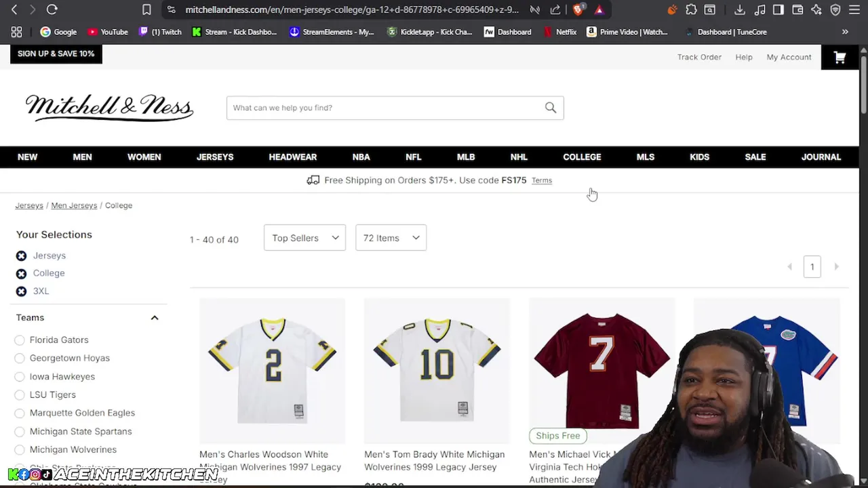
Task: Open the VPN shield icon
Action: pos(835,9)
